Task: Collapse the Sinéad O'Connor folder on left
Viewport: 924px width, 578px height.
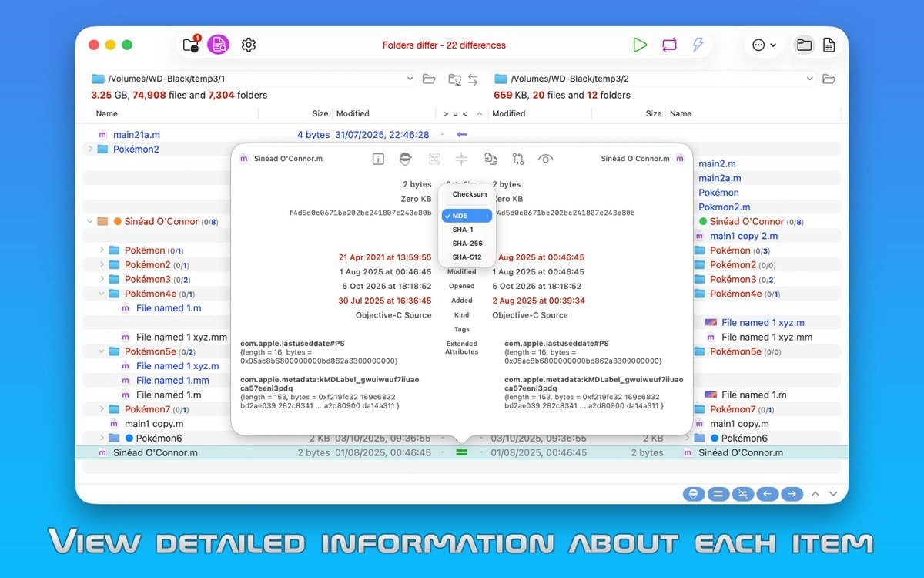Action: point(90,222)
